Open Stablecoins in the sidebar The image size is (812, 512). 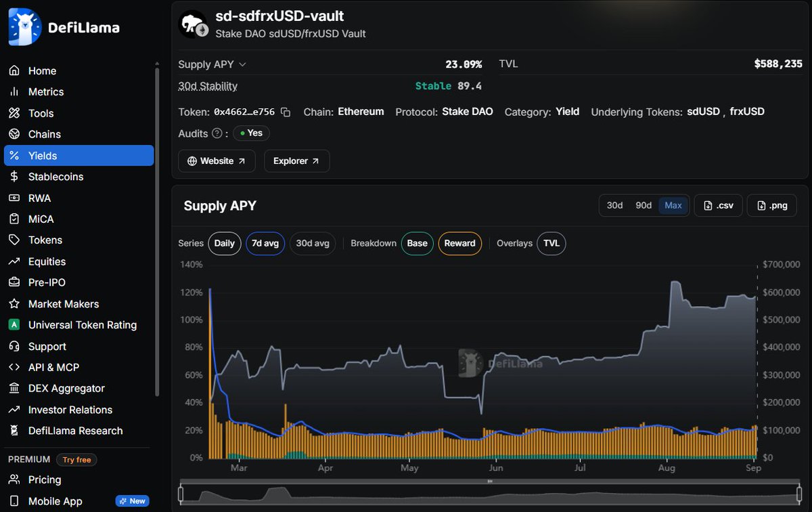pyautogui.click(x=79, y=177)
